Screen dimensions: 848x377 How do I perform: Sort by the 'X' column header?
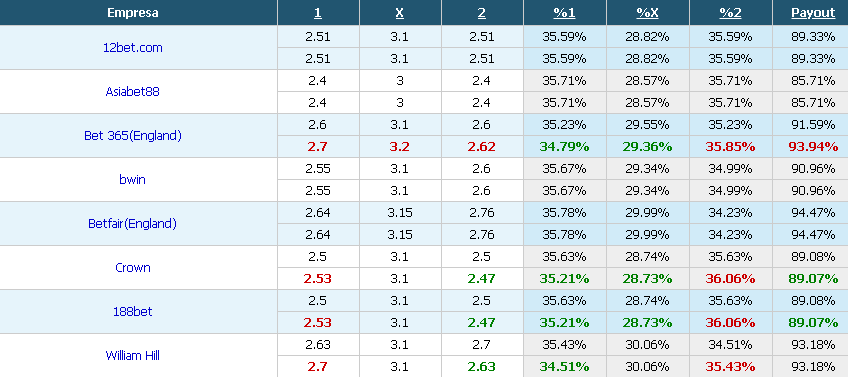click(400, 13)
